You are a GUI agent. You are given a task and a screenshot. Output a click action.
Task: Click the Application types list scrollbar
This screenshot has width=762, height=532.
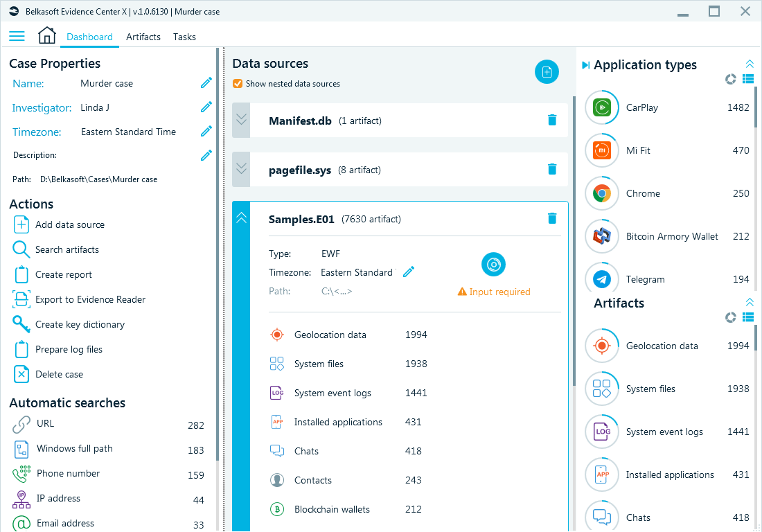[756, 107]
